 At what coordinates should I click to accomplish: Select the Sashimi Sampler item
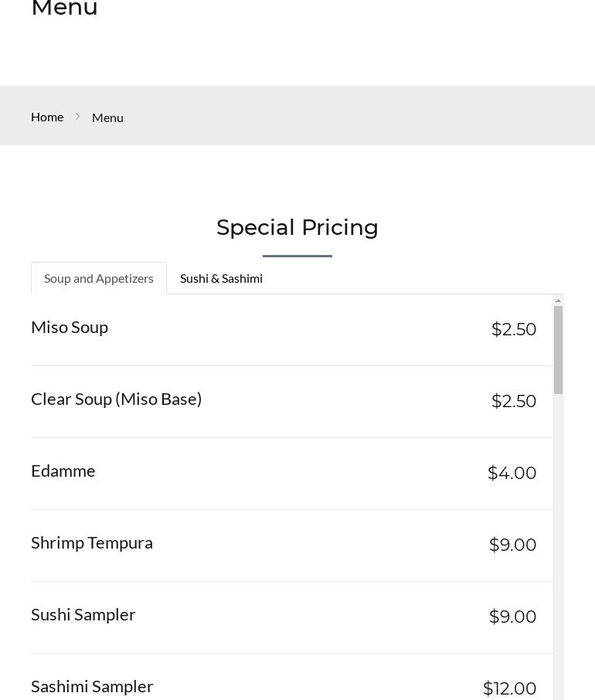pyautogui.click(x=92, y=686)
